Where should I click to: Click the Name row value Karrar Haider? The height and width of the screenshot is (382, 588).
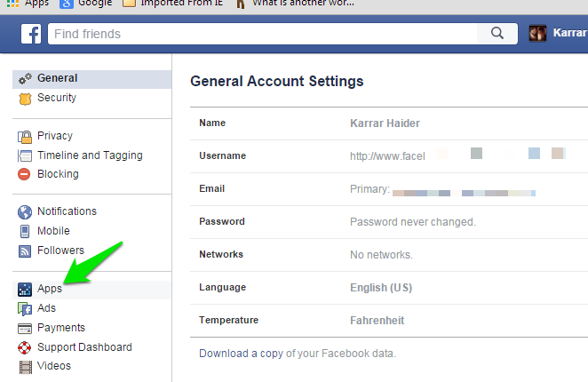pyautogui.click(x=385, y=123)
